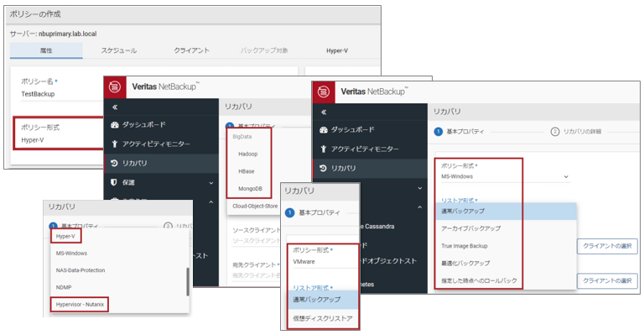Click the upper クライアントの選択 button
This screenshot has width=644, height=335.
pos(607,246)
